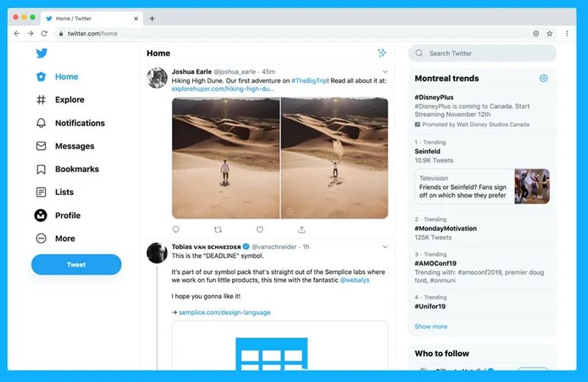Click the circled plus install icon in address bar
588x382 pixels.
[x=536, y=33]
